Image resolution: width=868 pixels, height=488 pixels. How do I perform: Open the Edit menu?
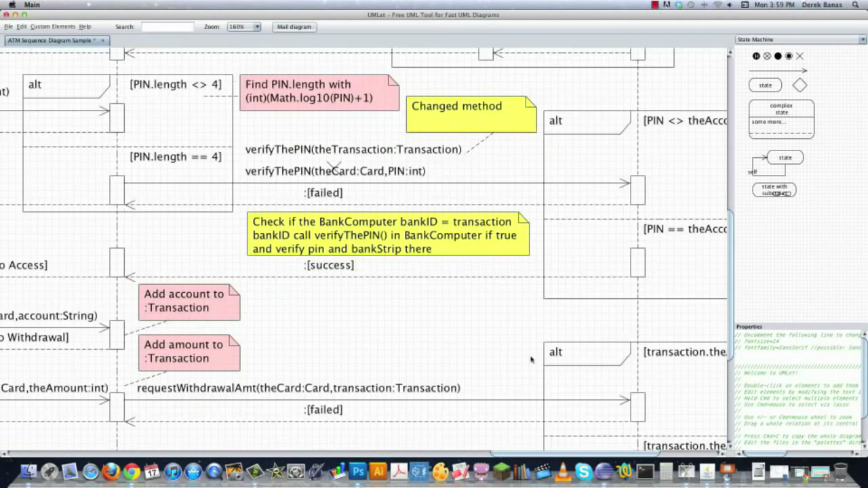(22, 27)
